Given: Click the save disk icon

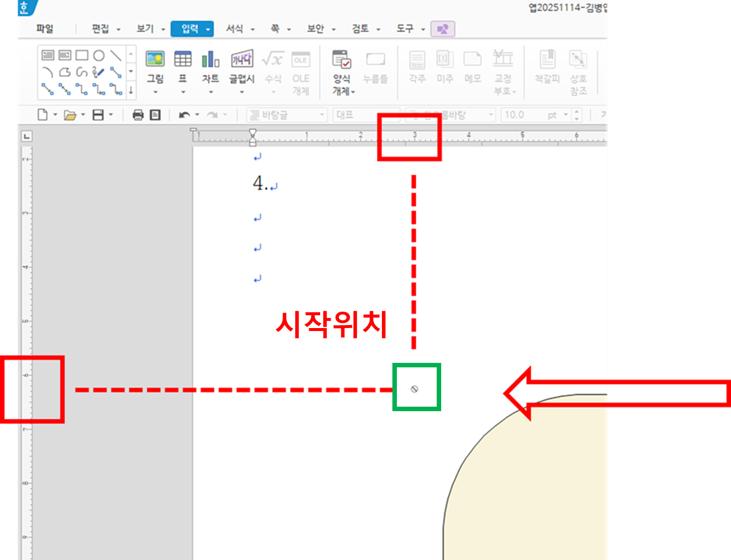Looking at the screenshot, I should (98, 115).
